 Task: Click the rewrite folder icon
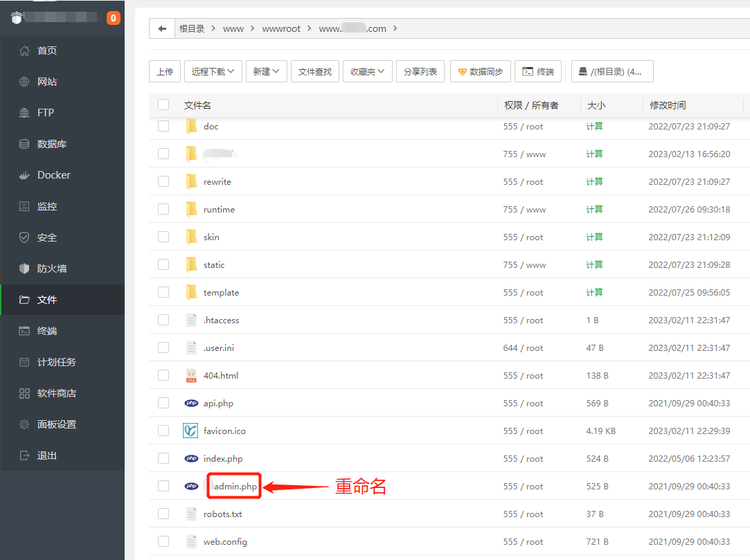pos(191,182)
